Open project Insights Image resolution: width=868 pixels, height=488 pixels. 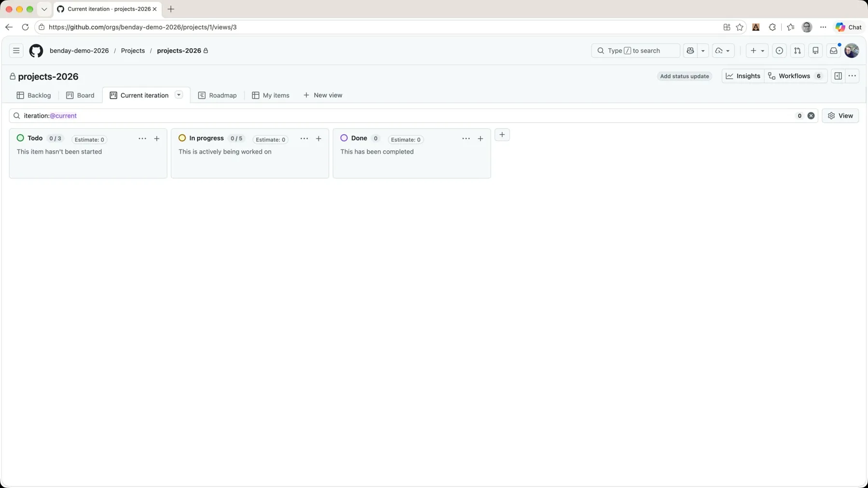point(743,76)
